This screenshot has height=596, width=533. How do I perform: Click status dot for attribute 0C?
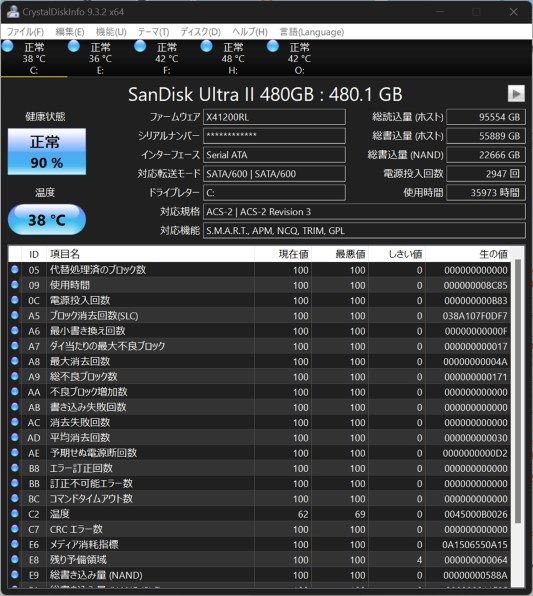[15, 300]
